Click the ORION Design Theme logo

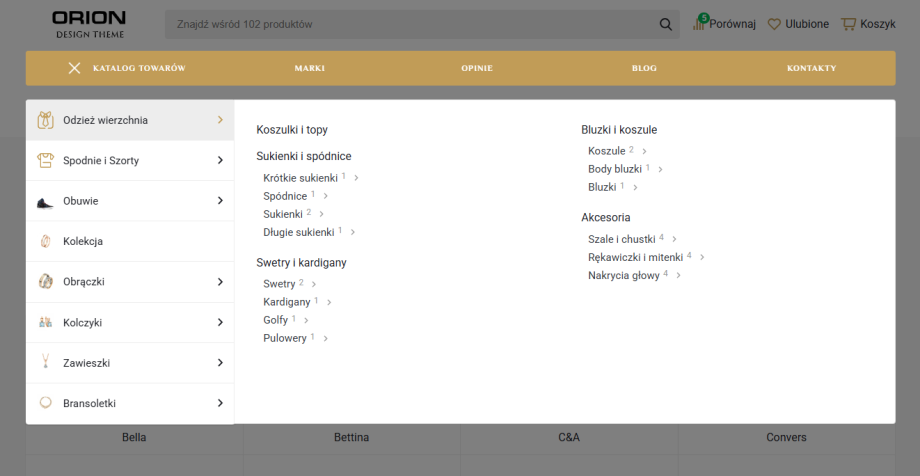point(89,24)
